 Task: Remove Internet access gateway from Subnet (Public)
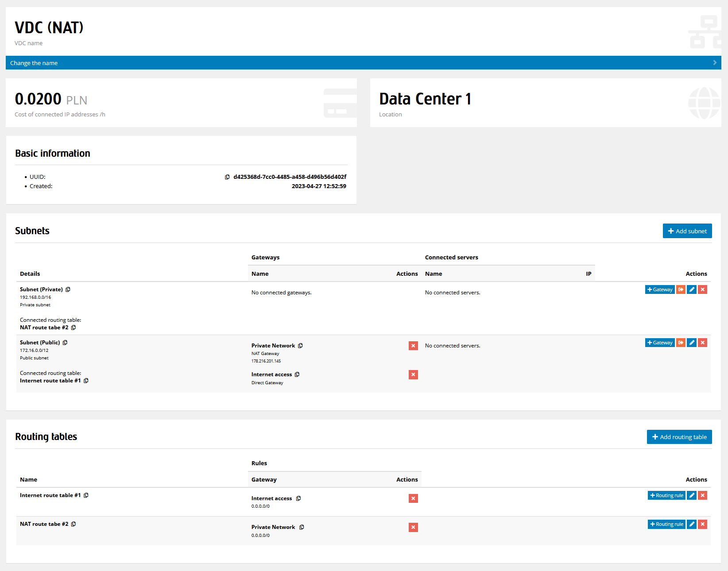[413, 374]
